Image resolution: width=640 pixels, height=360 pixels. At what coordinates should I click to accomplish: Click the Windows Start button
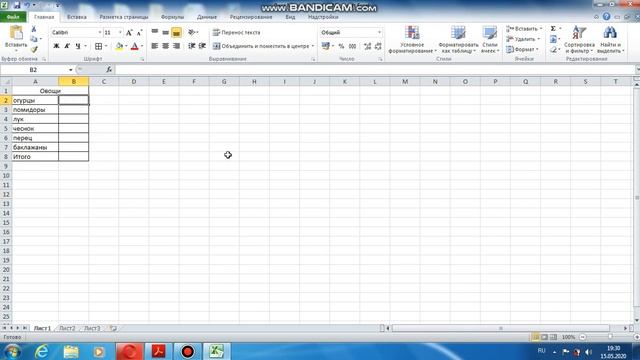pyautogui.click(x=12, y=351)
